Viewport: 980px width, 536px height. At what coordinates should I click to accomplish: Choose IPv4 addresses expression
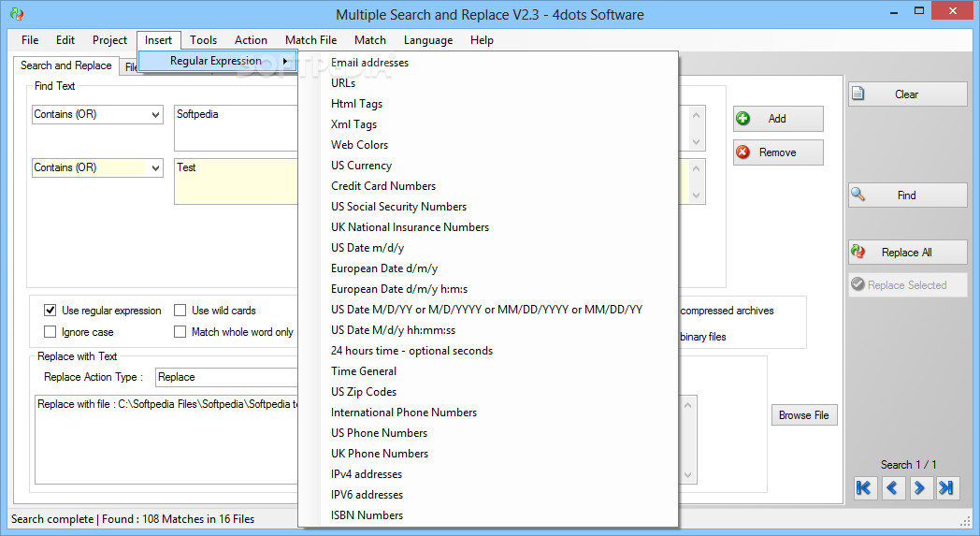point(488,474)
